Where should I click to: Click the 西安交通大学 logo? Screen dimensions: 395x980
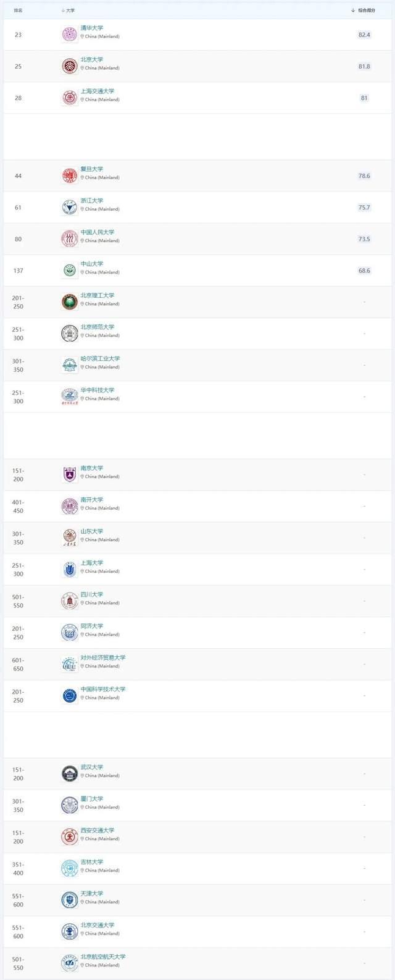tap(70, 837)
